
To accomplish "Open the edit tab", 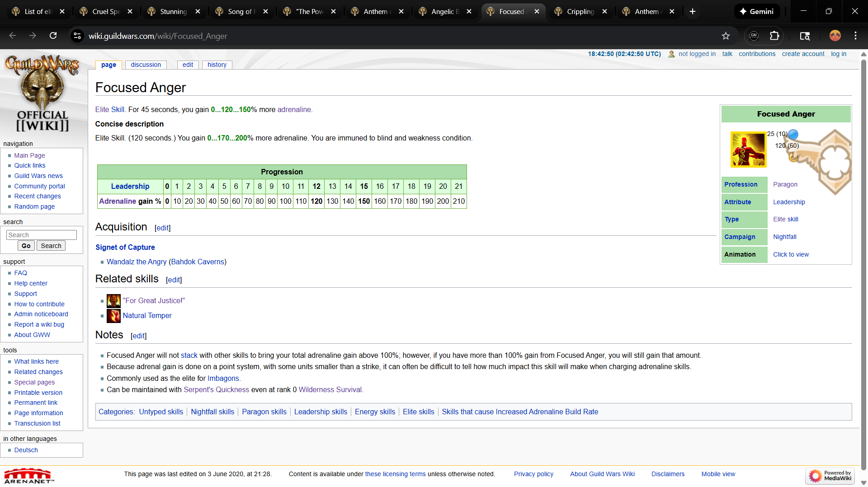I will [x=188, y=65].
